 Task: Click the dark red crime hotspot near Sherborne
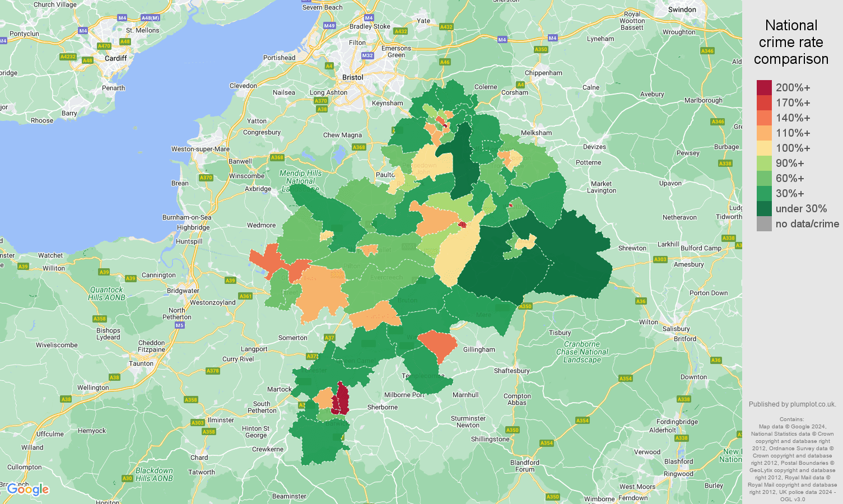click(343, 398)
